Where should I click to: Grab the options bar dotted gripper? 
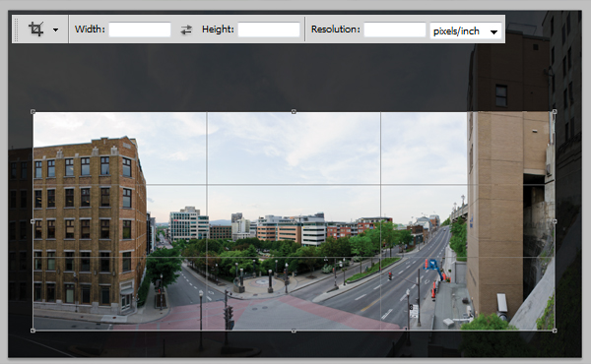tap(16, 29)
